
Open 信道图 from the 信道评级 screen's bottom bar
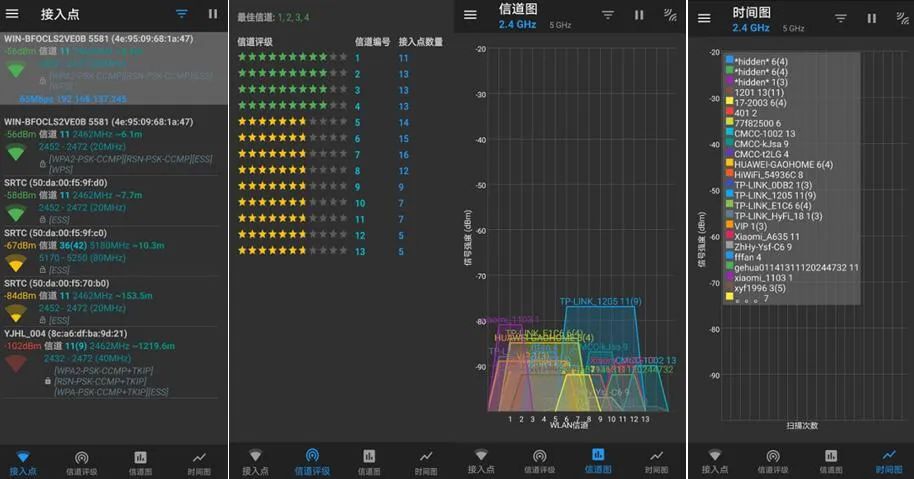[369, 462]
